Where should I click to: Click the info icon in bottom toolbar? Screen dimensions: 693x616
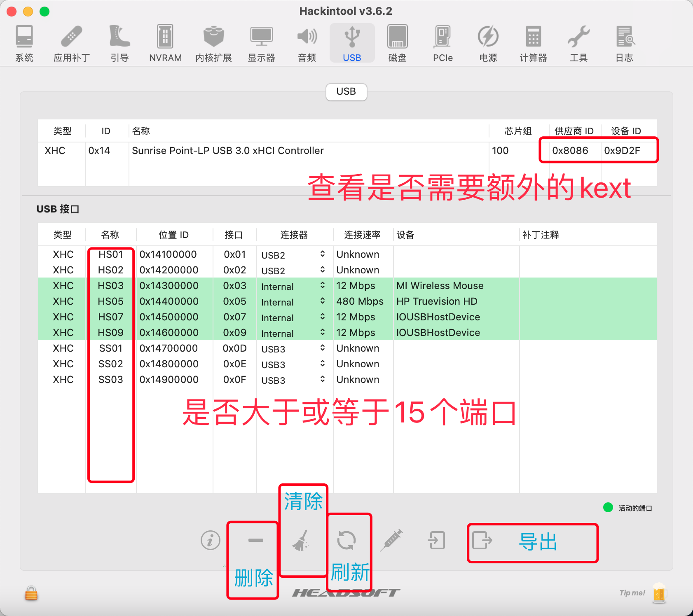pos(210,540)
